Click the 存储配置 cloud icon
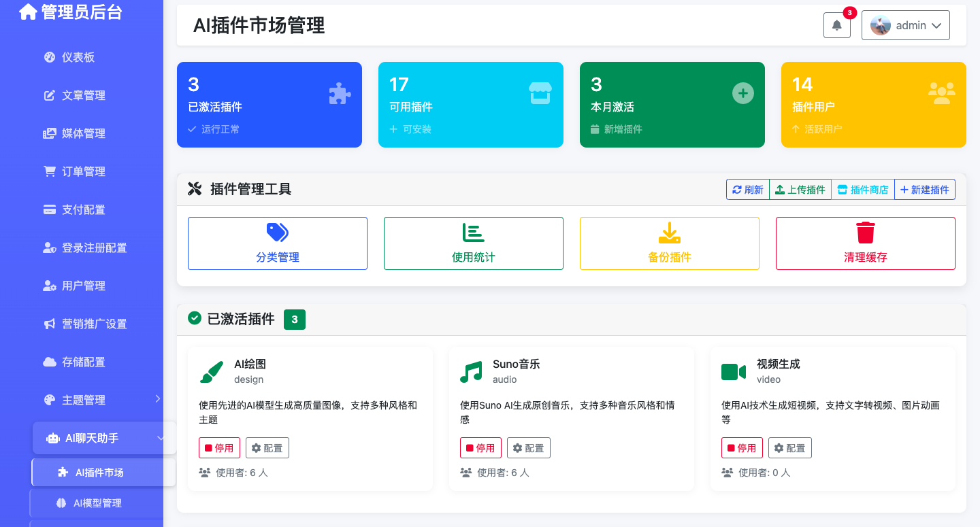 pos(50,362)
